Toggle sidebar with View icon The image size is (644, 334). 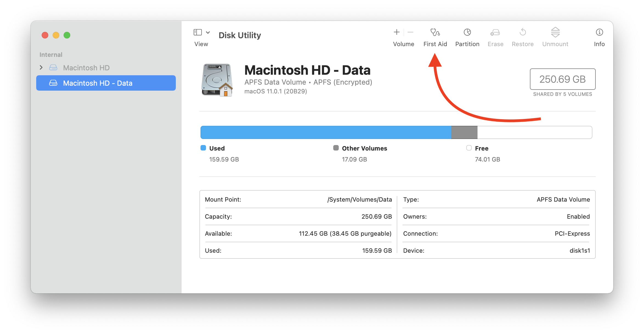(197, 32)
